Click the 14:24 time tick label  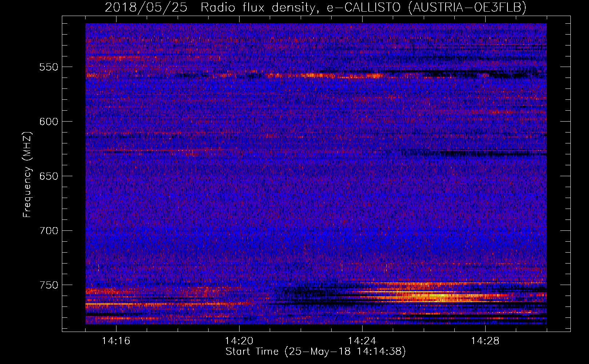(x=362, y=341)
